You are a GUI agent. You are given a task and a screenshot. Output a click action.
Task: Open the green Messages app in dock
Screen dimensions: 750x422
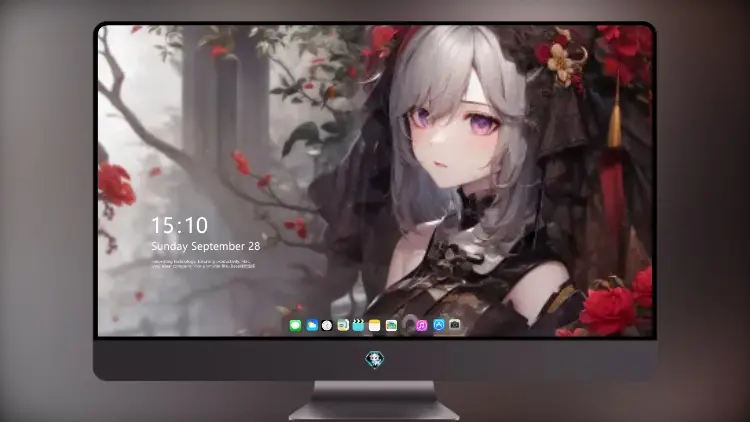(x=295, y=325)
